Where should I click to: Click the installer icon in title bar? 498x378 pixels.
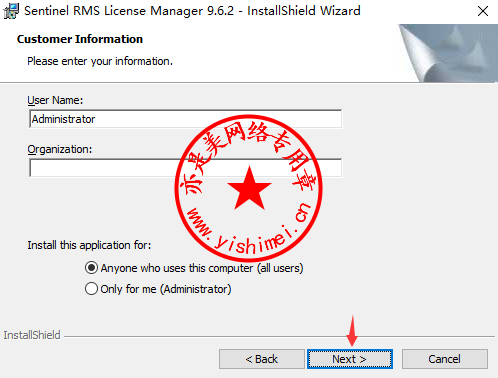(11, 11)
